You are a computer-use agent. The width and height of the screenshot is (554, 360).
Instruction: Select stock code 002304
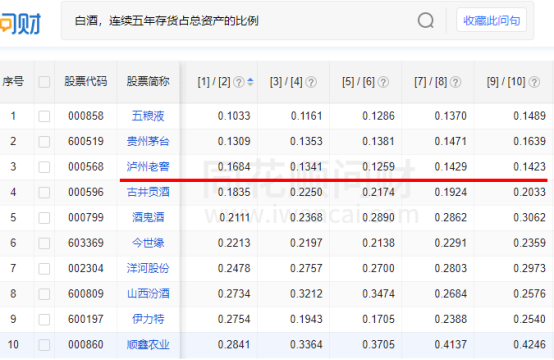point(86,268)
